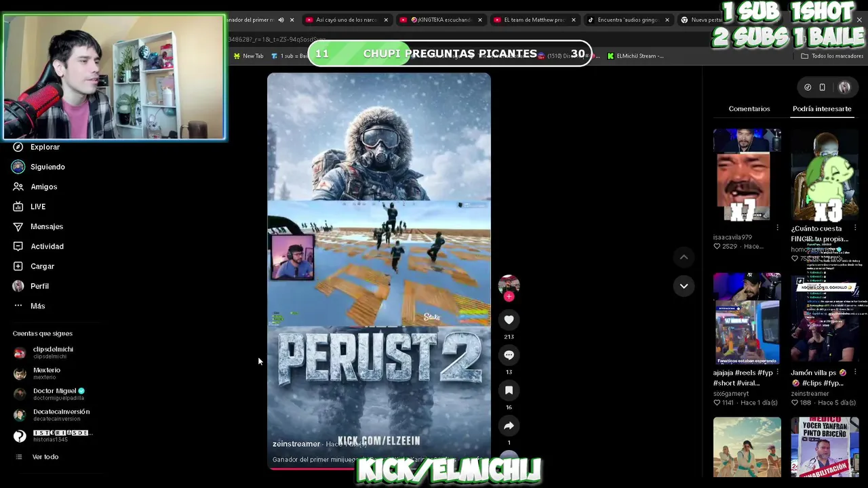868x488 pixels.
Task: Click the coins icon in top-right pill
Action: tap(808, 87)
